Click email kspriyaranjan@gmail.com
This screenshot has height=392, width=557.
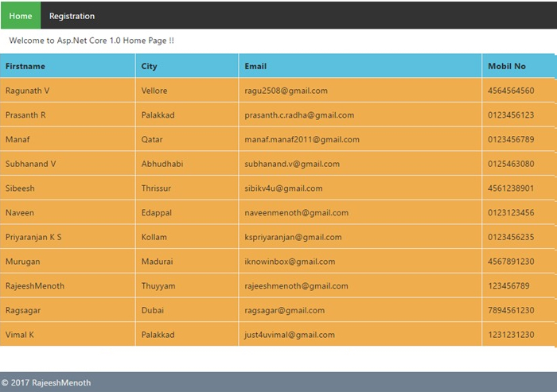293,237
